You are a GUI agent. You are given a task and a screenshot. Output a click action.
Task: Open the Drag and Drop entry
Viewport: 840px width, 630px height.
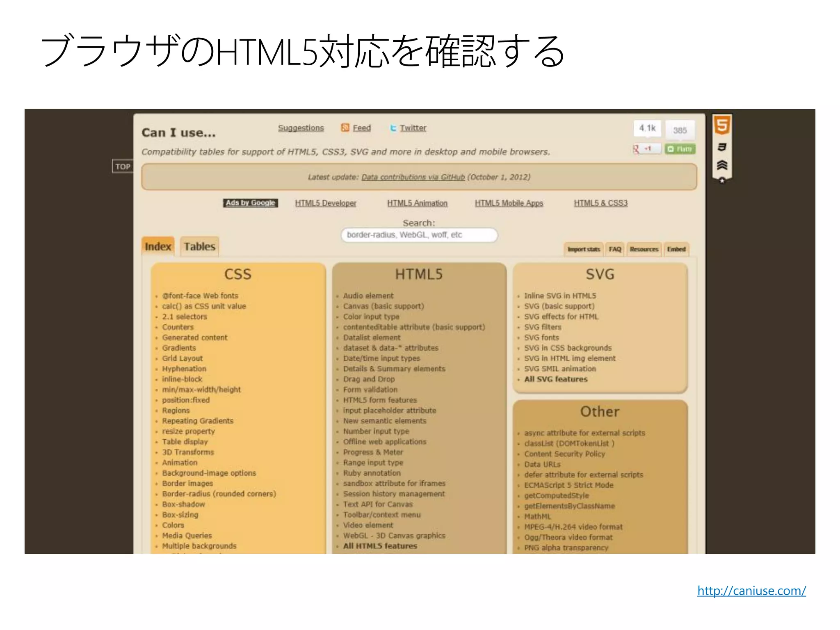click(369, 379)
